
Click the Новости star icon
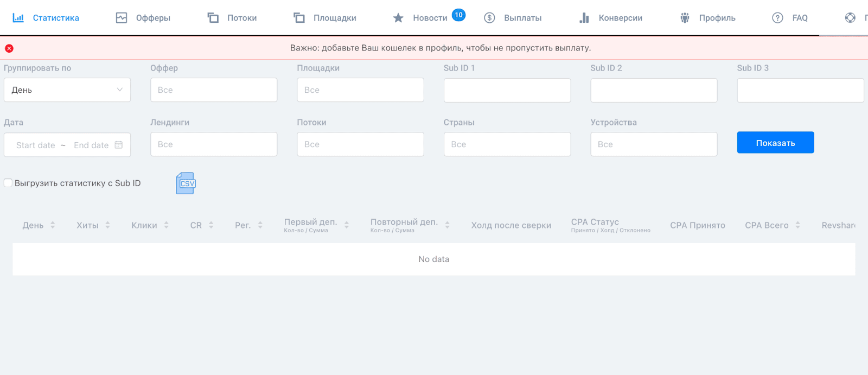[398, 18]
